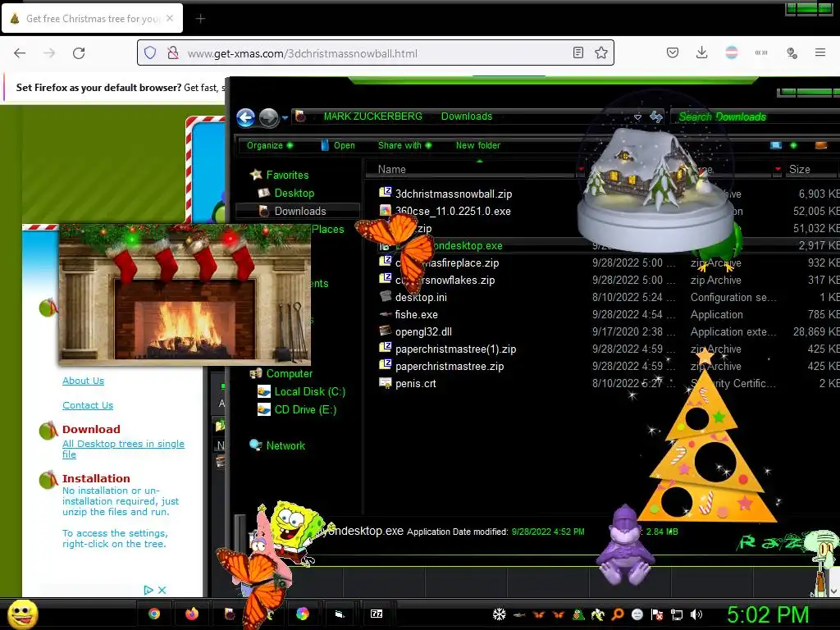Screen dimensions: 840x630
Task: Click the insecure connection padlock icon
Action: (172, 52)
